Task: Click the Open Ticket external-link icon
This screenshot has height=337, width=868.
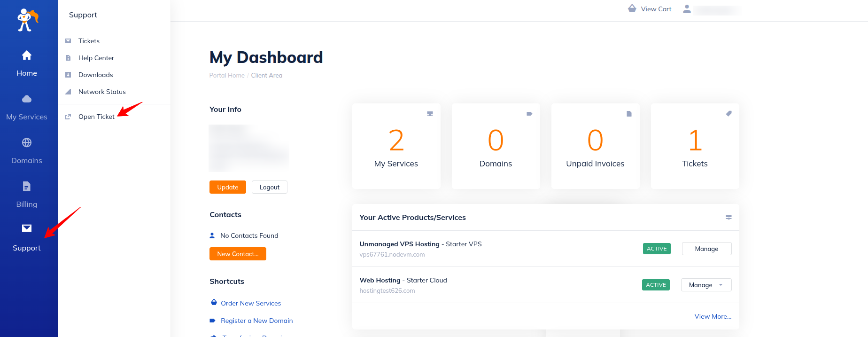Action: [68, 117]
